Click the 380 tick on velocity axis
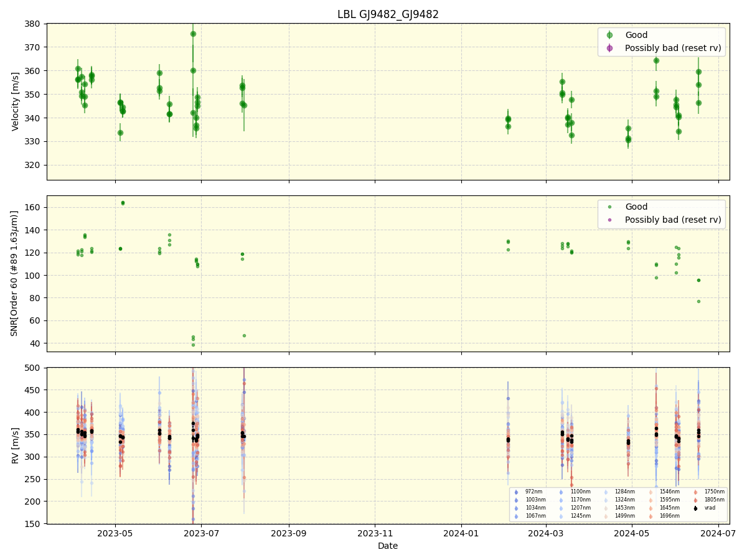Screen dimensions: 747x560 (x=33, y=24)
